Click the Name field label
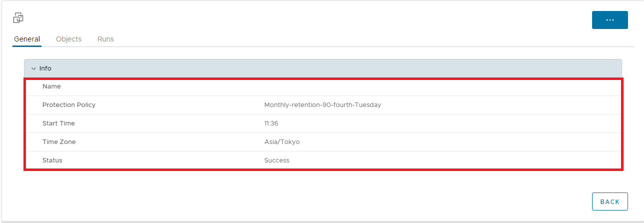 click(51, 86)
